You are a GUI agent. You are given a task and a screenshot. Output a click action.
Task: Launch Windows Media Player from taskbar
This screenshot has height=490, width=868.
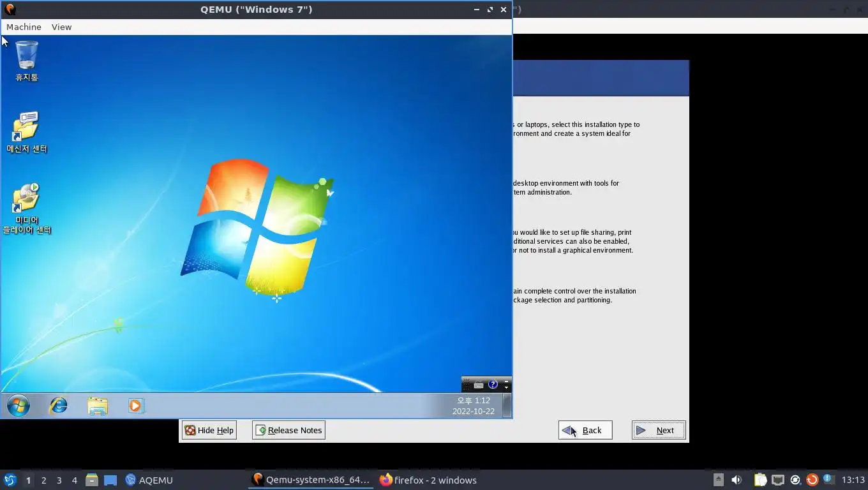(136, 406)
